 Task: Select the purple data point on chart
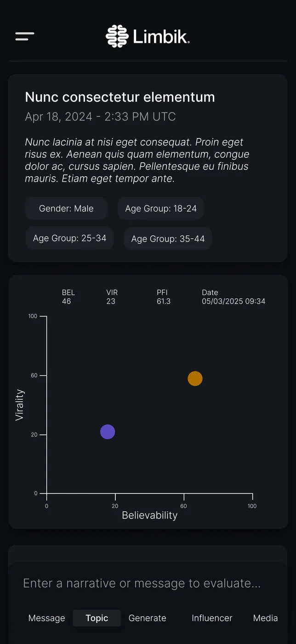[x=108, y=432]
